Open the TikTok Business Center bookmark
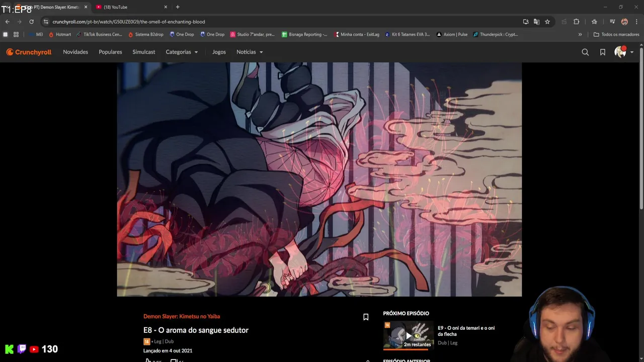The width and height of the screenshot is (644, 362). [x=99, y=34]
